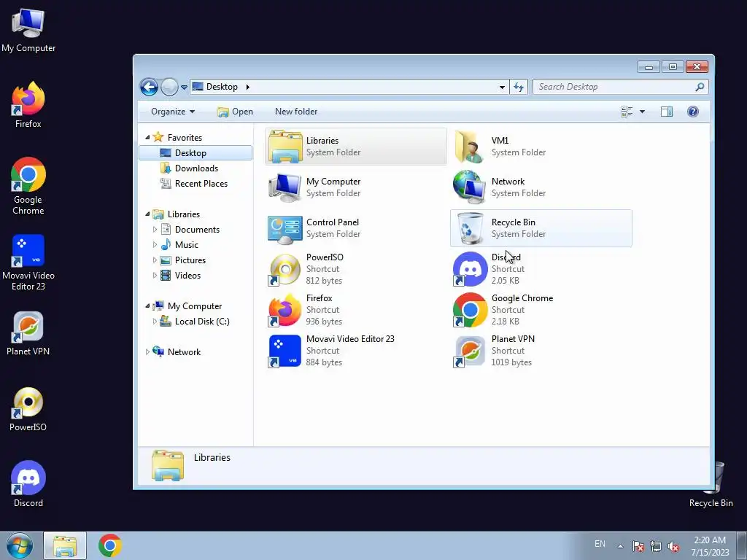Open the Windows Start menu
Image resolution: width=747 pixels, height=560 pixels.
20,545
